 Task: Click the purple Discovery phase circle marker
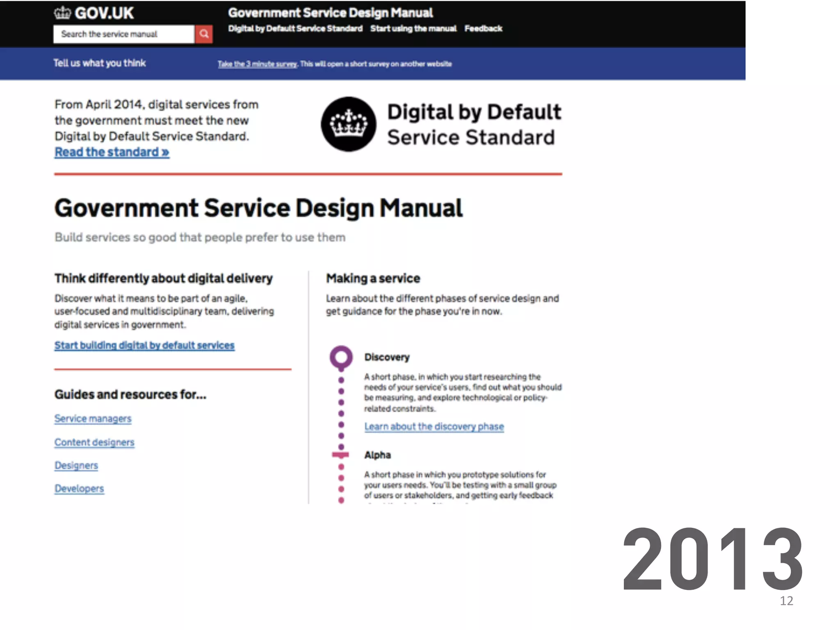click(x=341, y=357)
